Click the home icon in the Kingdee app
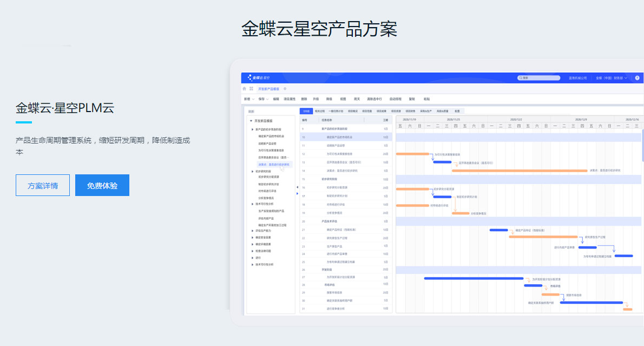The height and width of the screenshot is (346, 644). tap(245, 89)
